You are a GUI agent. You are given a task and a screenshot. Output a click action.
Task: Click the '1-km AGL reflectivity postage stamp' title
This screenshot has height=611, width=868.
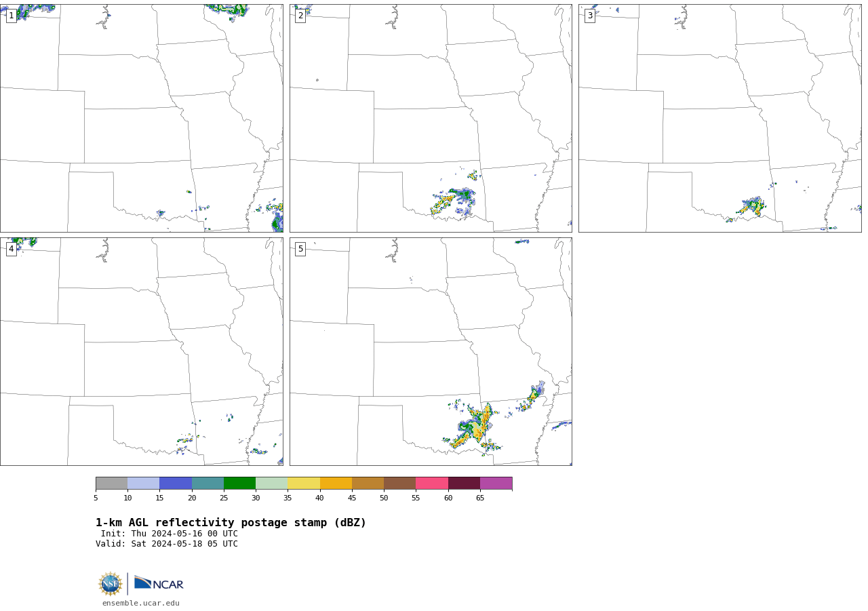[231, 523]
